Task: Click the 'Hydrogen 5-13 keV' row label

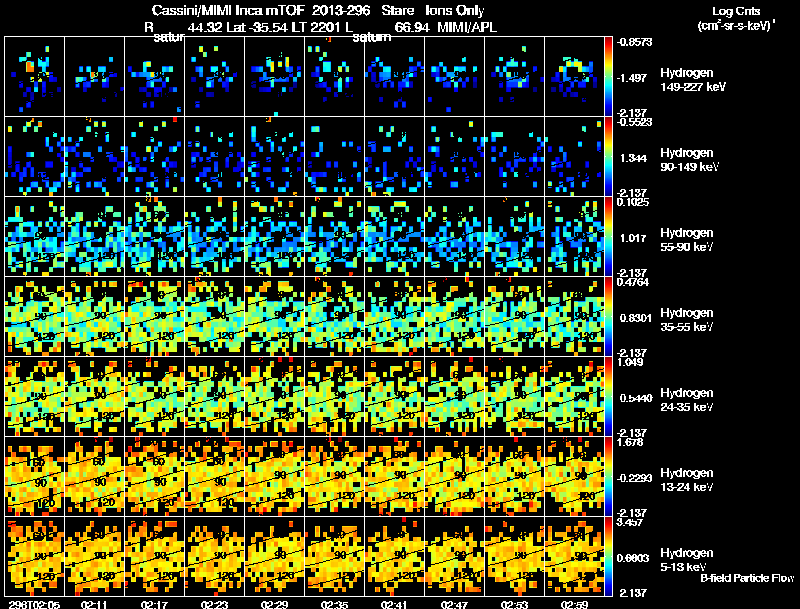Action: pyautogui.click(x=687, y=560)
